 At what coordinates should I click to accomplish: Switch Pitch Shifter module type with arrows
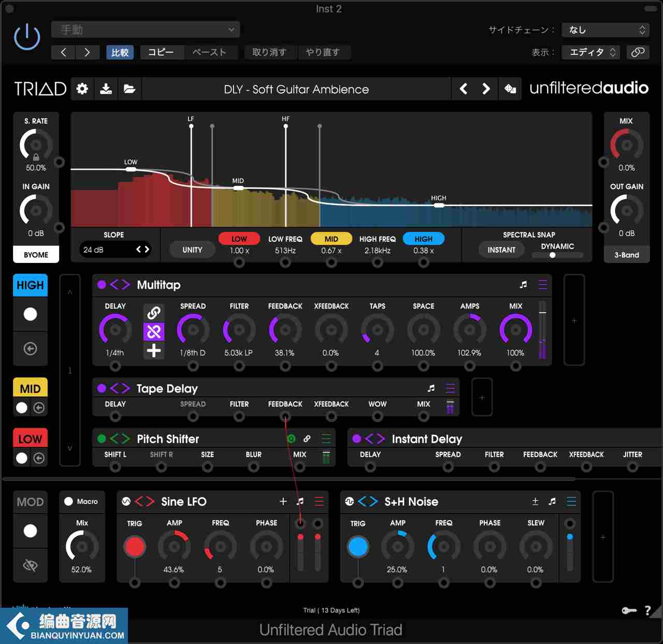120,438
